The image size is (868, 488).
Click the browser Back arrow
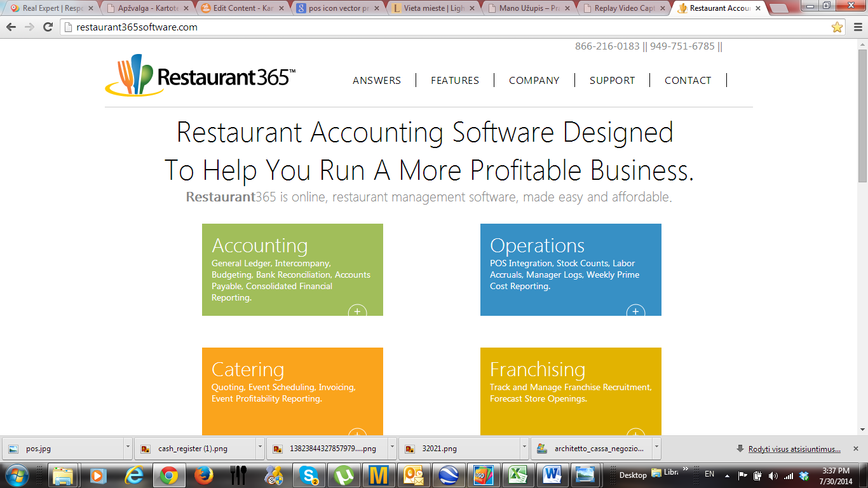pos(11,27)
